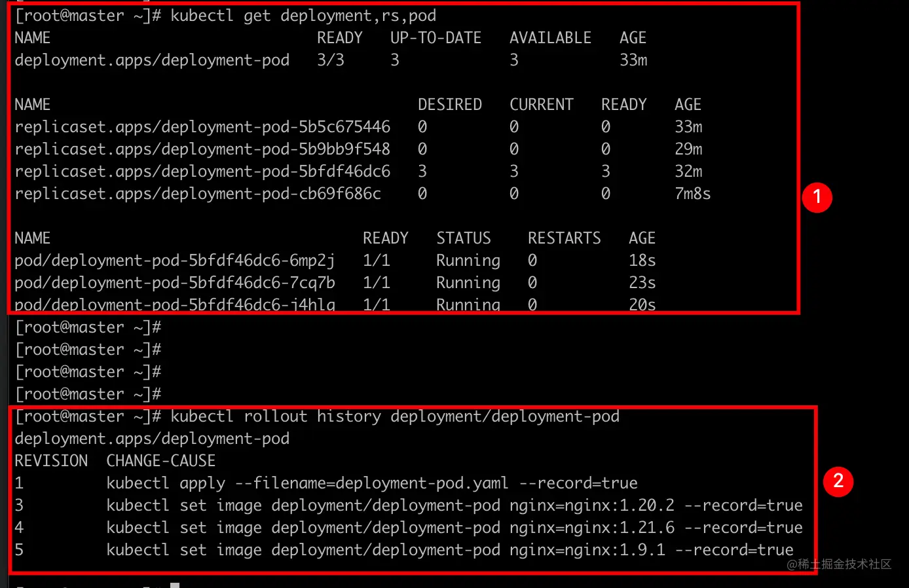Click 'Running' status of pod 6mp2j
This screenshot has height=588, width=909.
pos(468,261)
